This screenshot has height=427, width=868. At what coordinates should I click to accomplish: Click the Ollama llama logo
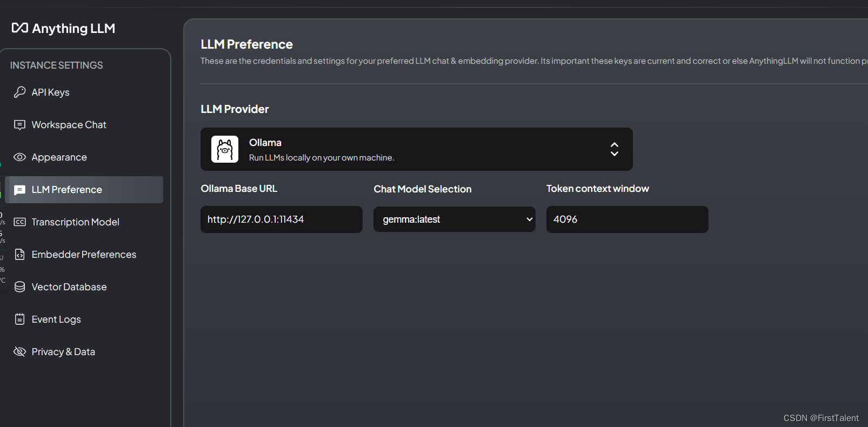(x=225, y=149)
